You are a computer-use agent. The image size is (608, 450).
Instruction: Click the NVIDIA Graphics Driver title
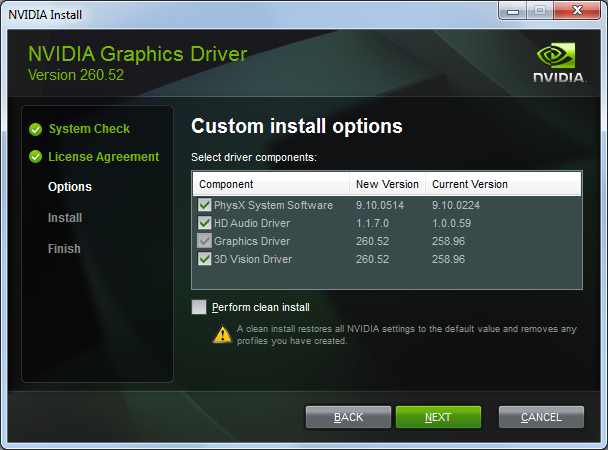click(x=138, y=53)
